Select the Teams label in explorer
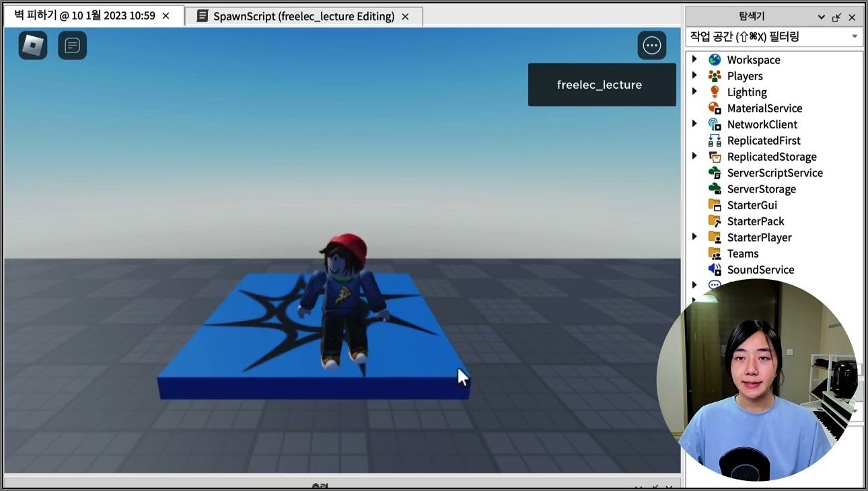This screenshot has width=868, height=491. pyautogui.click(x=743, y=254)
